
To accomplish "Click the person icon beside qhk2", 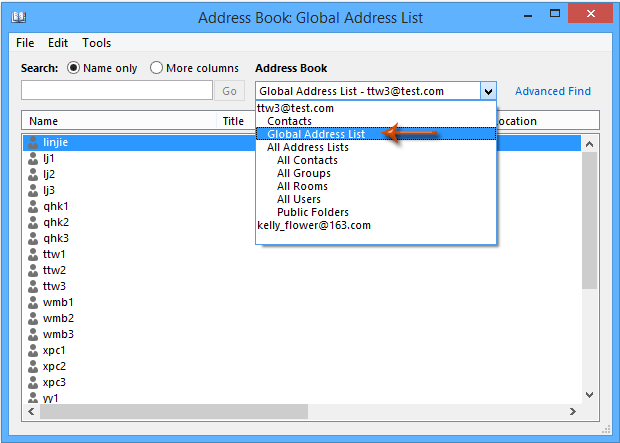I will [33, 222].
